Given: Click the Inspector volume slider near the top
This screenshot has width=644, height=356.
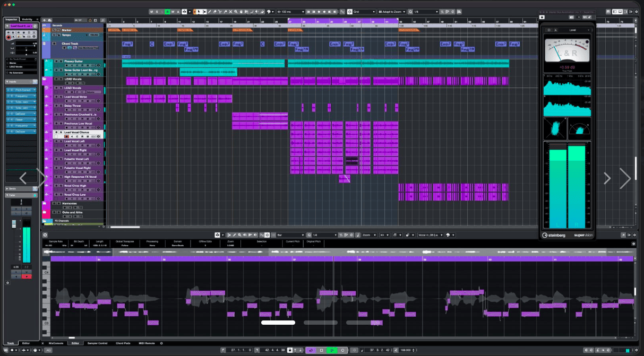Looking at the screenshot, I should [x=27, y=46].
